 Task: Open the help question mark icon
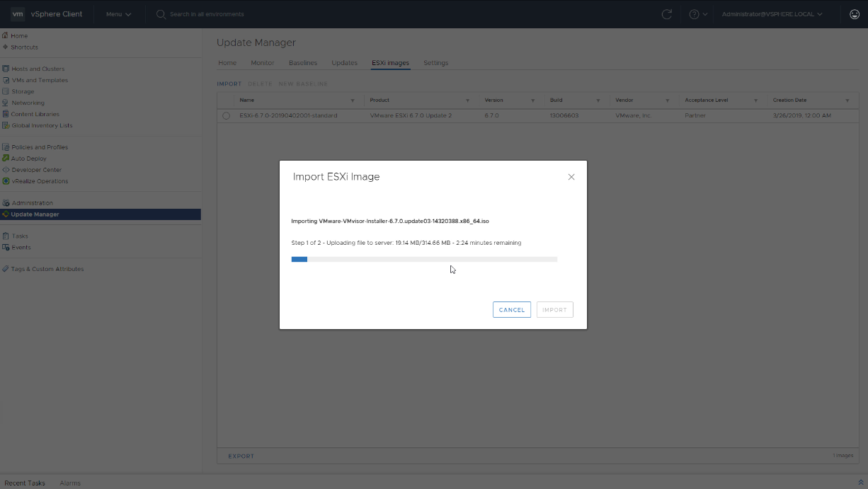coord(695,14)
